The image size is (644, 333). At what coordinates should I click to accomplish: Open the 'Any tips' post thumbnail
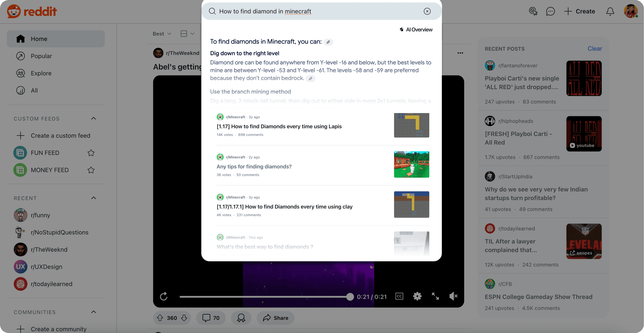tap(411, 165)
